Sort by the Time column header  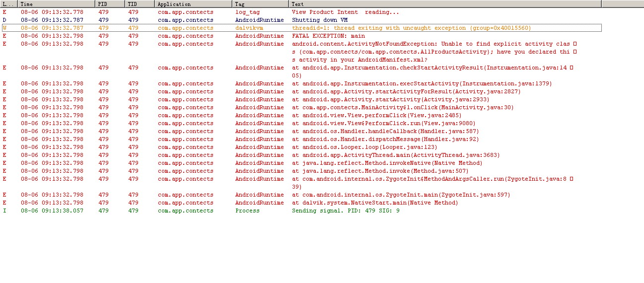point(56,4)
